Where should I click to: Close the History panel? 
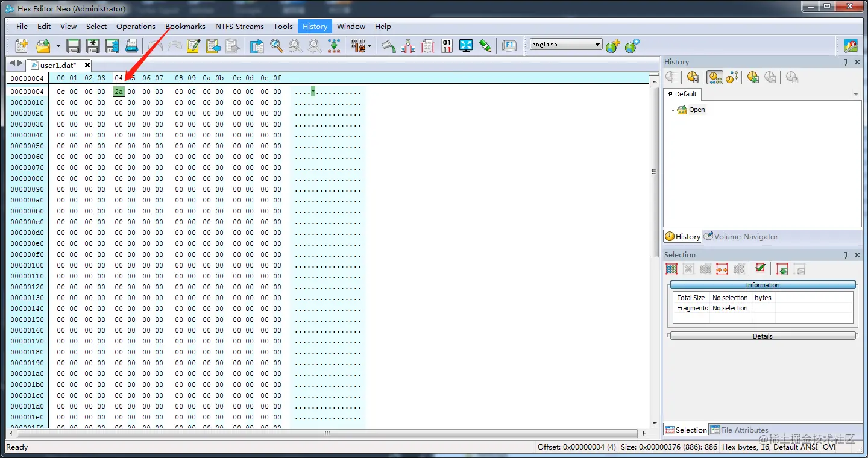(x=857, y=62)
